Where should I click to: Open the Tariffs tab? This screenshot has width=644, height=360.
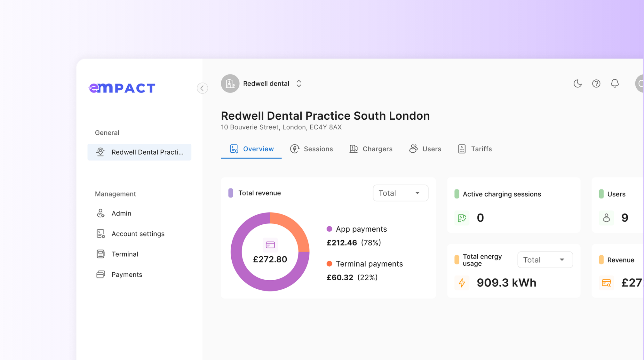coord(475,149)
